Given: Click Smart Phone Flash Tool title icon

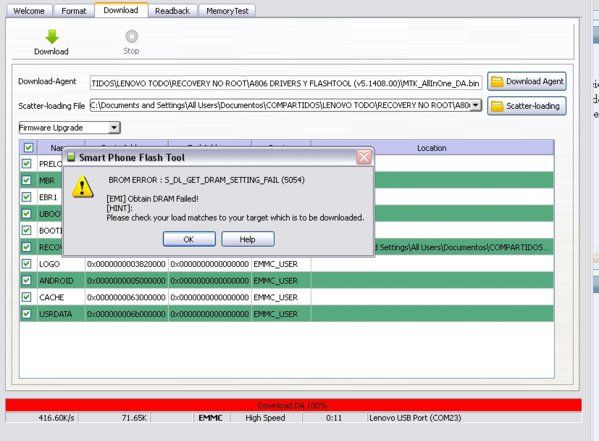Looking at the screenshot, I should click(x=71, y=157).
